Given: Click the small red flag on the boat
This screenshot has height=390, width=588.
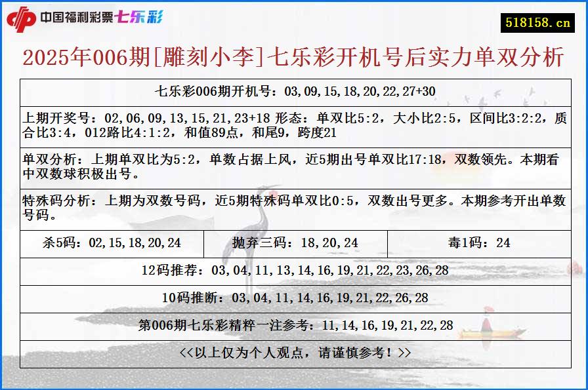Looking at the screenshot, I should (489, 308).
